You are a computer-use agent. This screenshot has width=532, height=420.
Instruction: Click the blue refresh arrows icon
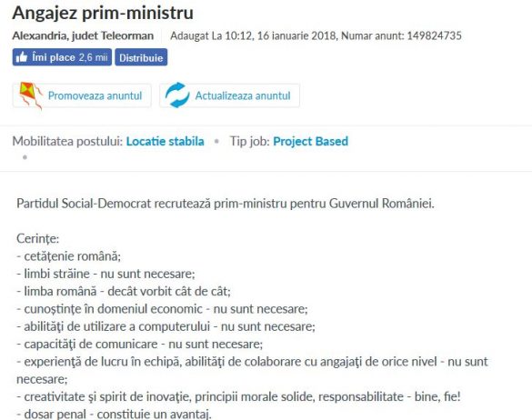pyautogui.click(x=177, y=95)
